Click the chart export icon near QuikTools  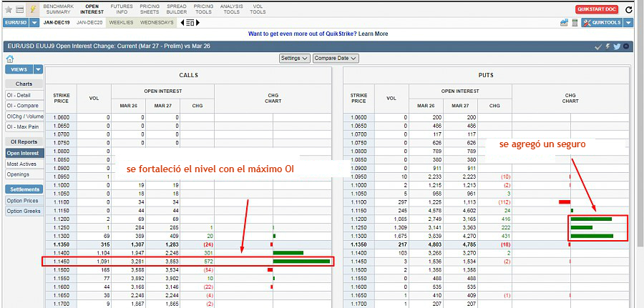pos(565,23)
